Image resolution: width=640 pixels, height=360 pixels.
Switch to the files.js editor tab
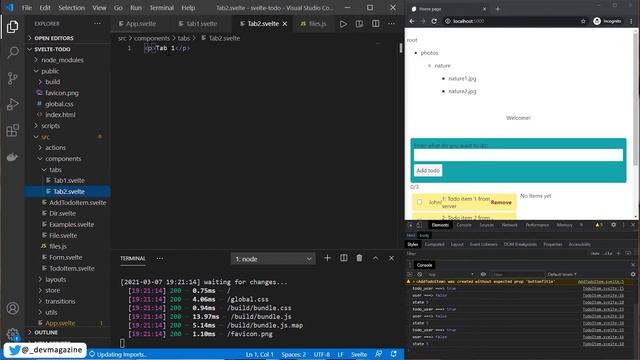(x=313, y=24)
